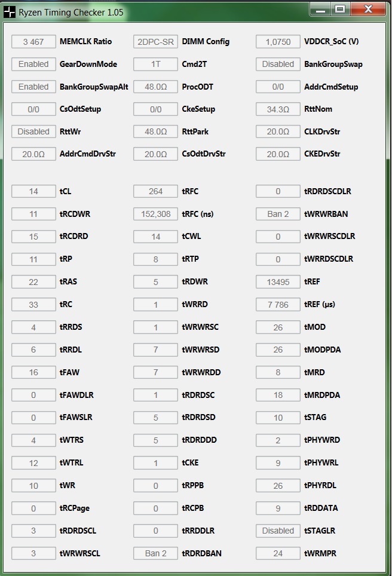Click the tRFC 264 value field

(x=156, y=192)
